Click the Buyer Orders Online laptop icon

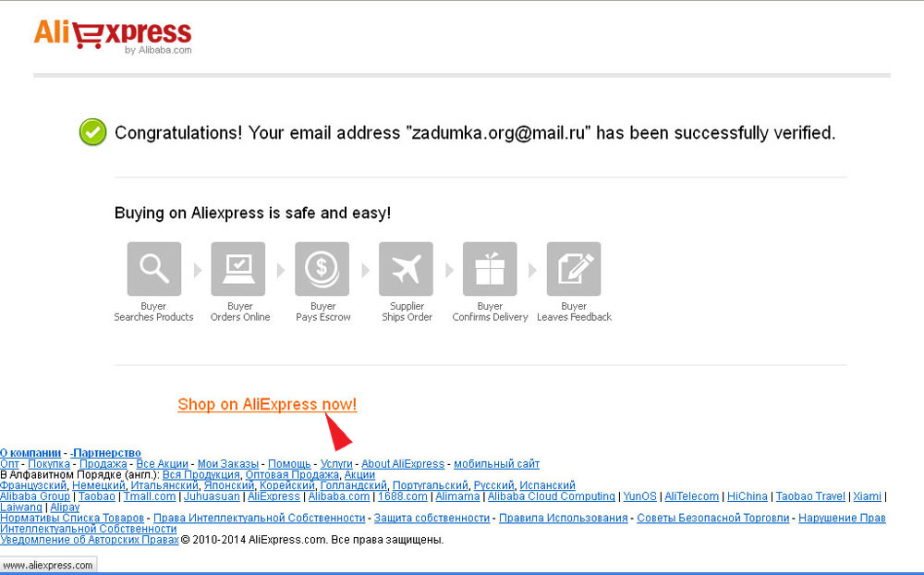[x=238, y=269]
